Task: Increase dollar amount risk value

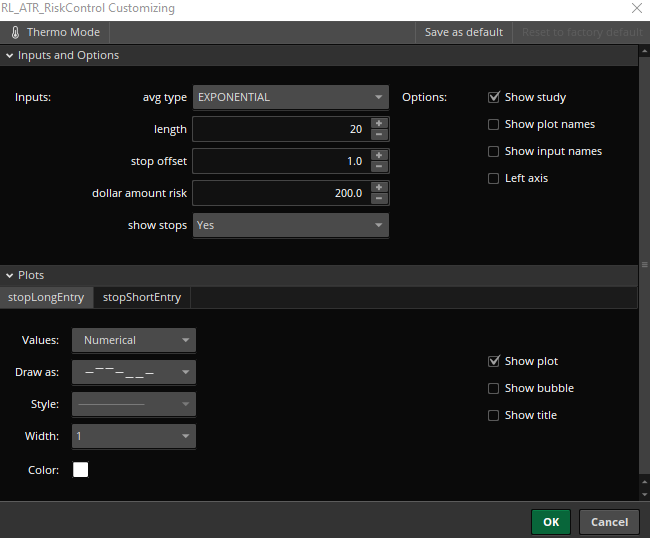Action: click(x=379, y=188)
